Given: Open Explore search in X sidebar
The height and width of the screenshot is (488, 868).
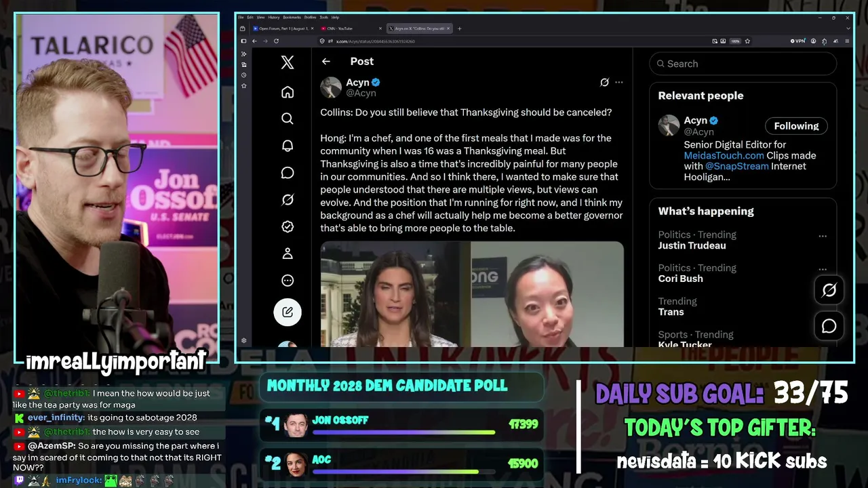Looking at the screenshot, I should pyautogui.click(x=288, y=119).
